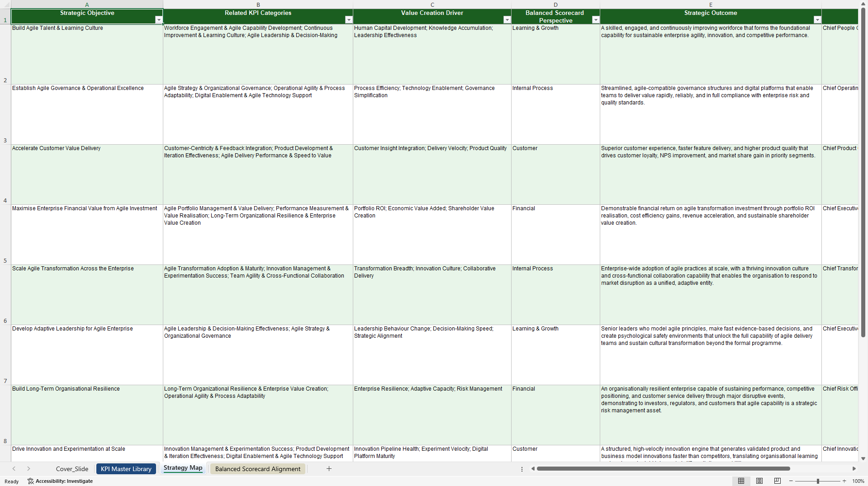Select the 'Enterprise Resilience; Adaptive Capacity' cell
Viewport: 868px width, 486px height.
pos(432,415)
